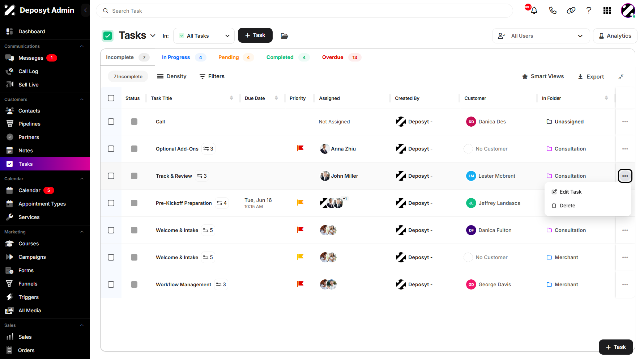The image size is (644, 359).
Task: Collapse sidebar with the arrow icon
Action: point(85,10)
